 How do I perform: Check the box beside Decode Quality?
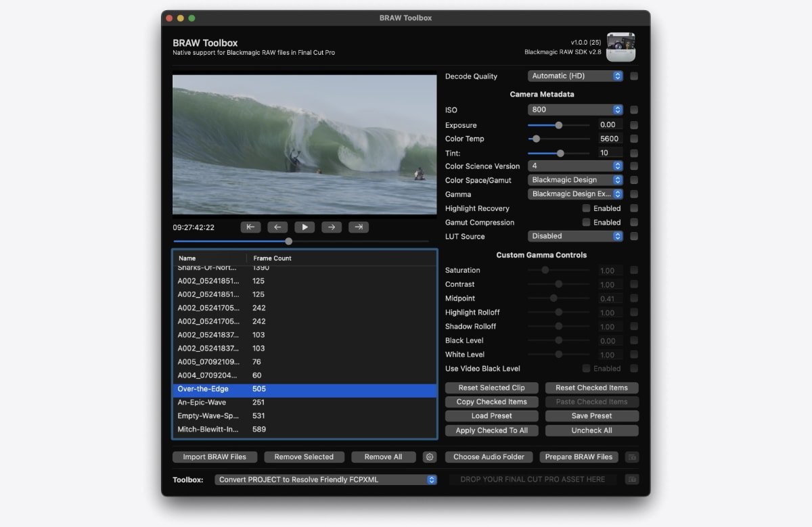pyautogui.click(x=634, y=76)
